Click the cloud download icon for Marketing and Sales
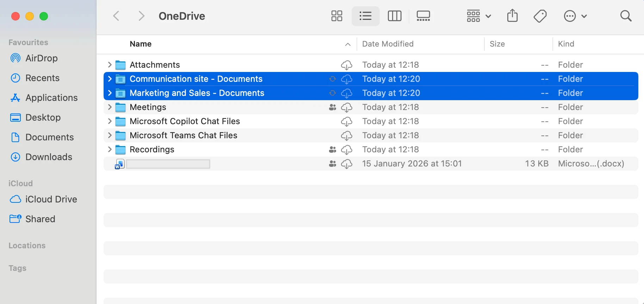 point(347,93)
